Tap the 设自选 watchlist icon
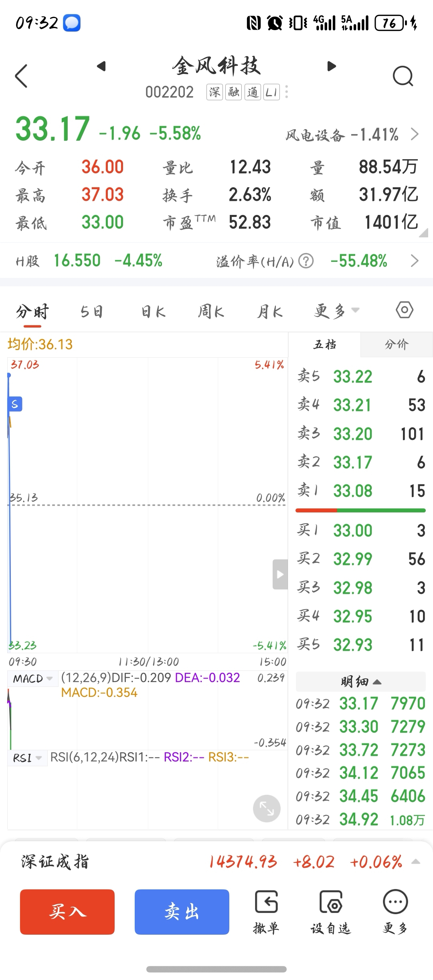This screenshot has height=980, width=433. [331, 913]
